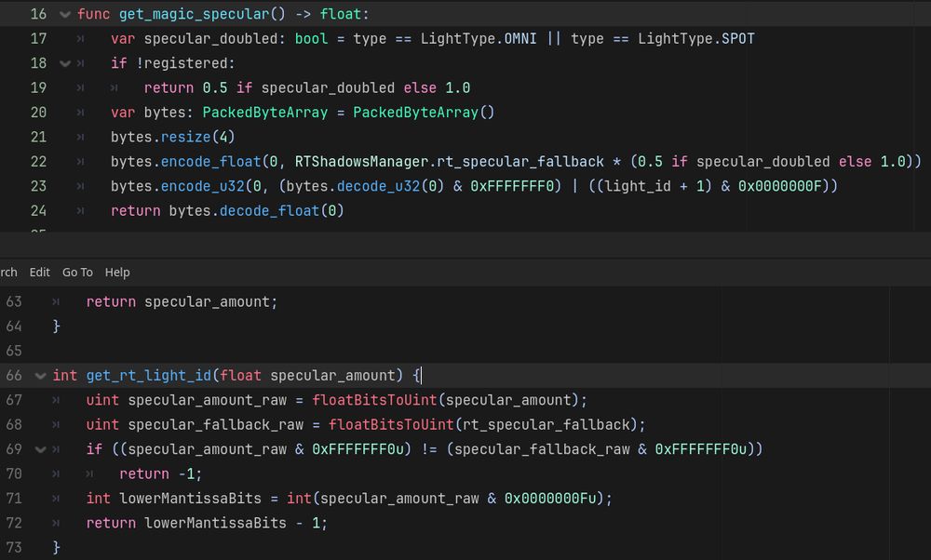Collapse the get_rt_light_id function on line 66
The image size is (931, 560).
(40, 375)
